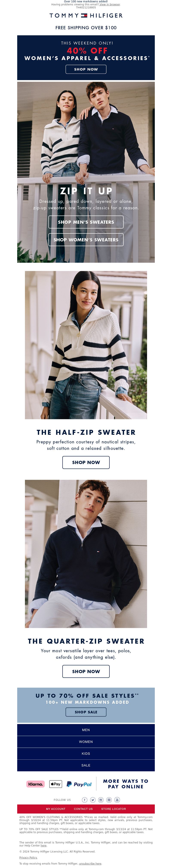Open the Kids navigation item
172x868 pixels.
(x=86, y=753)
